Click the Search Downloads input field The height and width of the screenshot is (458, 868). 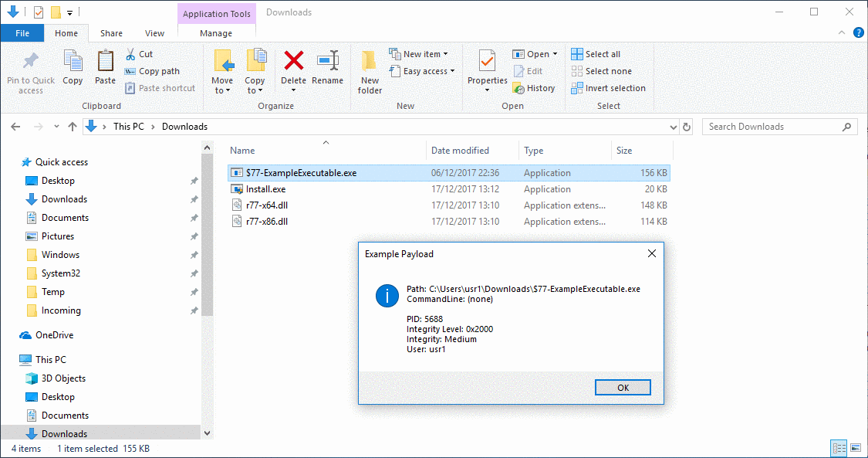[x=772, y=127]
